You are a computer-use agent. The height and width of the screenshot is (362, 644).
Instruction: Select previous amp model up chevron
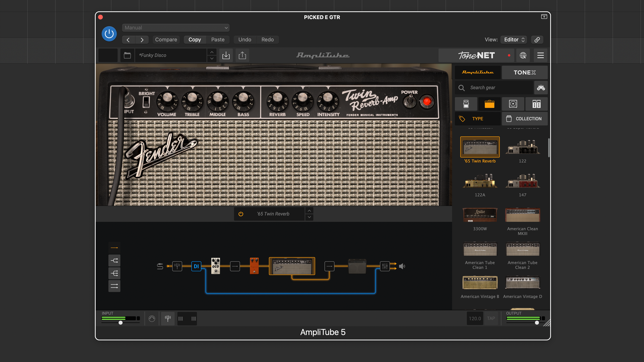click(309, 210)
